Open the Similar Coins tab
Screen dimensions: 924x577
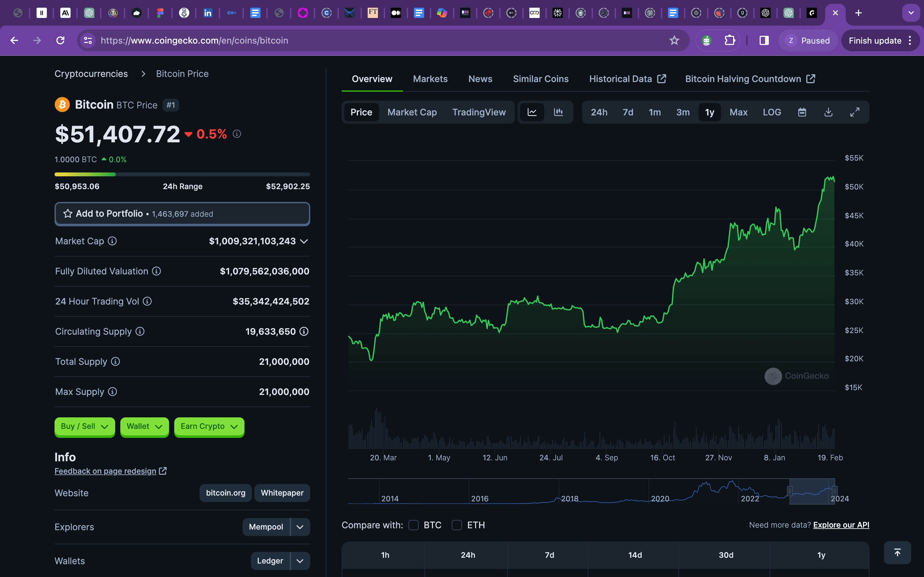click(x=540, y=79)
